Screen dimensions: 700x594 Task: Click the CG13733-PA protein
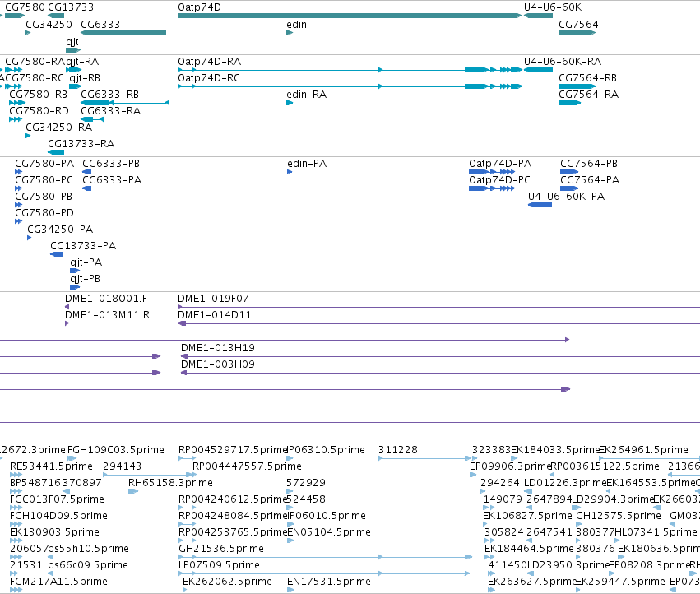tap(56, 254)
